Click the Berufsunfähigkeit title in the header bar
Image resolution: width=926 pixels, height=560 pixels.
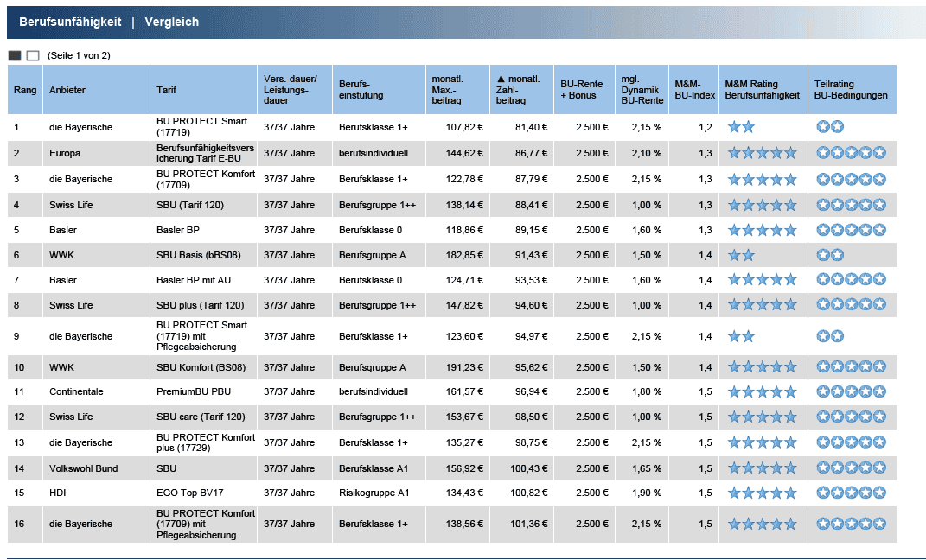70,22
